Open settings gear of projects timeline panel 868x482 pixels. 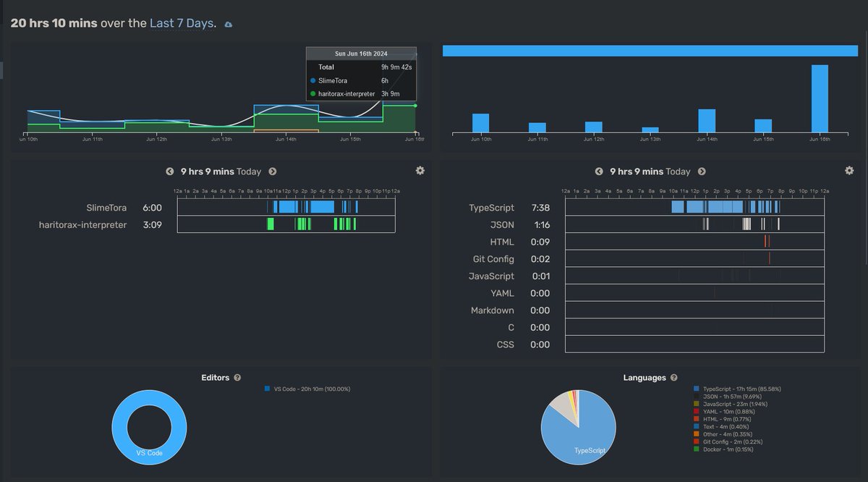pyautogui.click(x=420, y=170)
